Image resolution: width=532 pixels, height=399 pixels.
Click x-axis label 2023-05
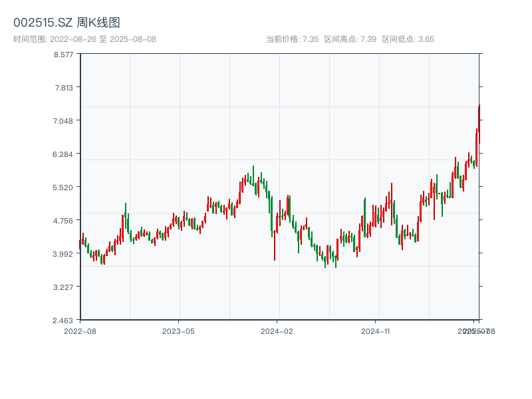(178, 331)
